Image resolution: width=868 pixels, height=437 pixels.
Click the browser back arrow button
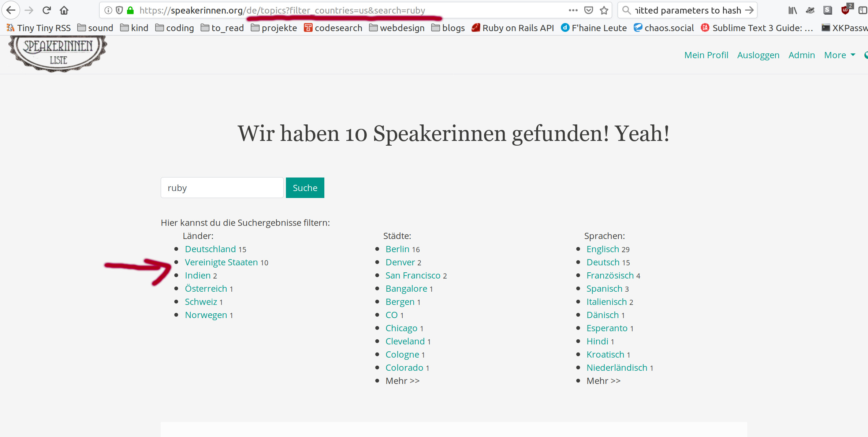(11, 10)
